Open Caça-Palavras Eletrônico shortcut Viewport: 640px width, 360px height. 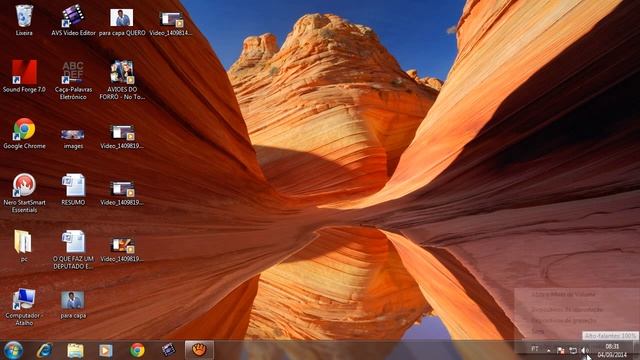[73, 80]
